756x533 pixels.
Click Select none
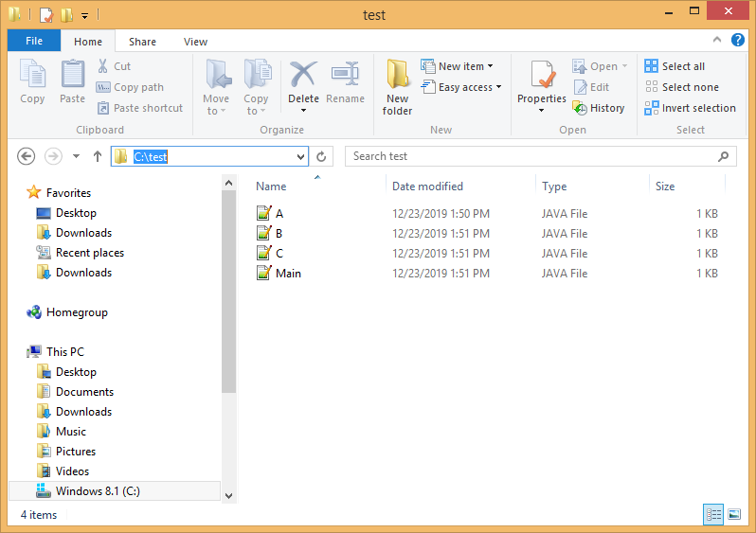(682, 87)
